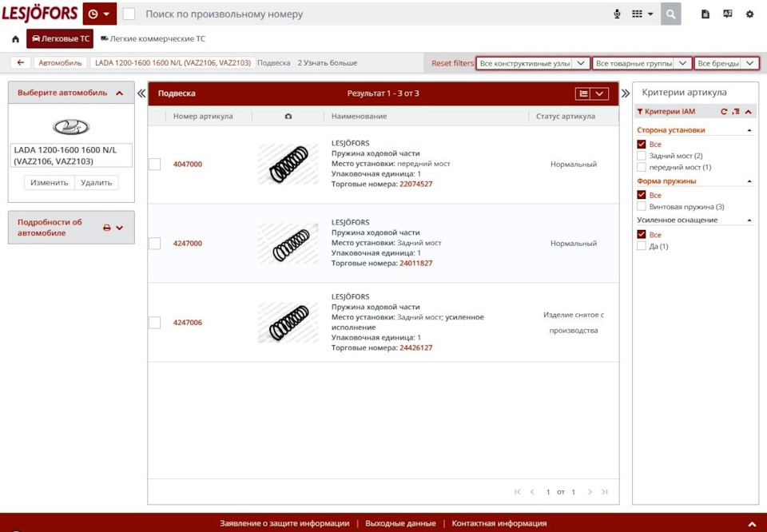This screenshot has height=532, width=767.
Task: Open settings with the gear icon
Action: point(750,14)
